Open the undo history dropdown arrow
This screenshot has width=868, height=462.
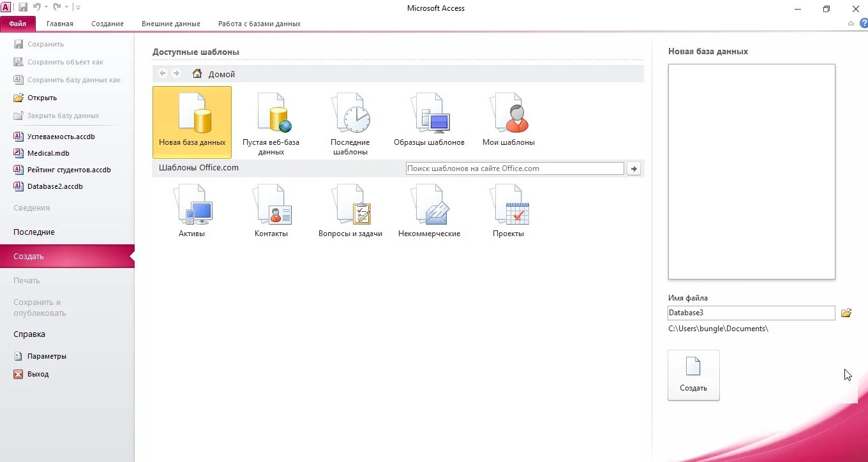pos(46,7)
